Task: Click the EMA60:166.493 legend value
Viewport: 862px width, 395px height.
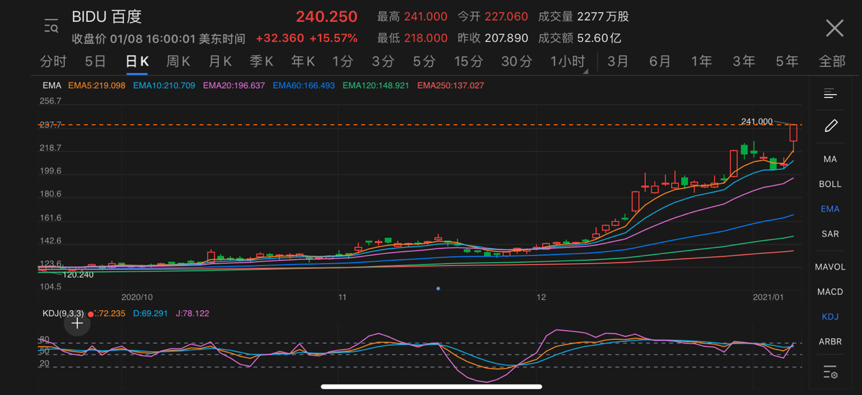Action: [304, 86]
